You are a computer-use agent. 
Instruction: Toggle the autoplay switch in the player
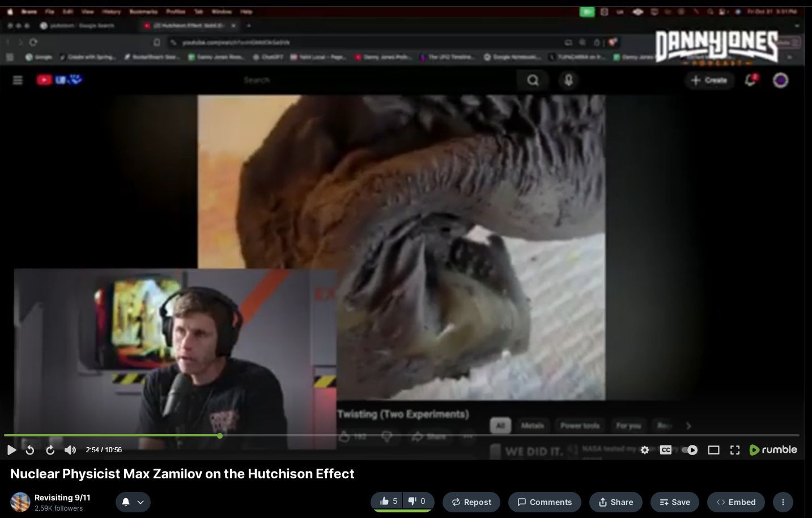click(x=690, y=450)
